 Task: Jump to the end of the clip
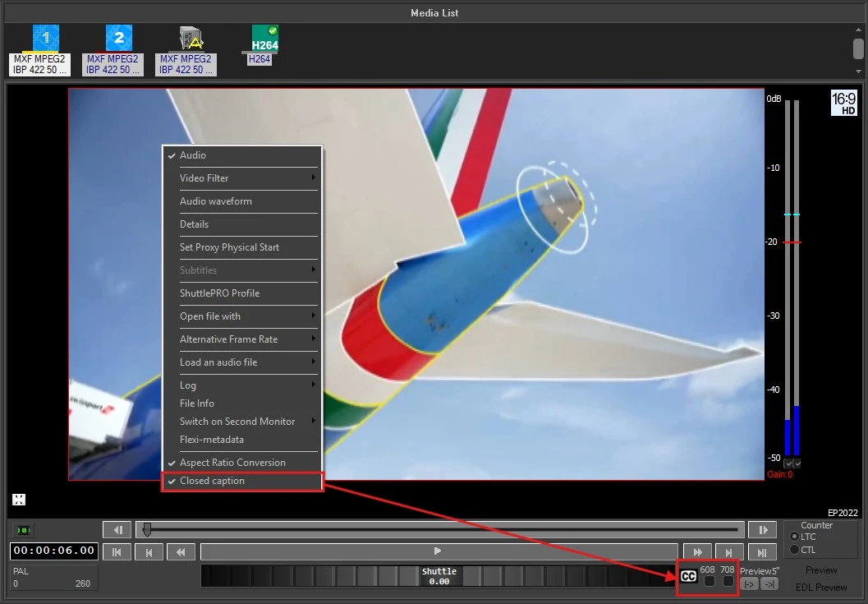click(762, 552)
